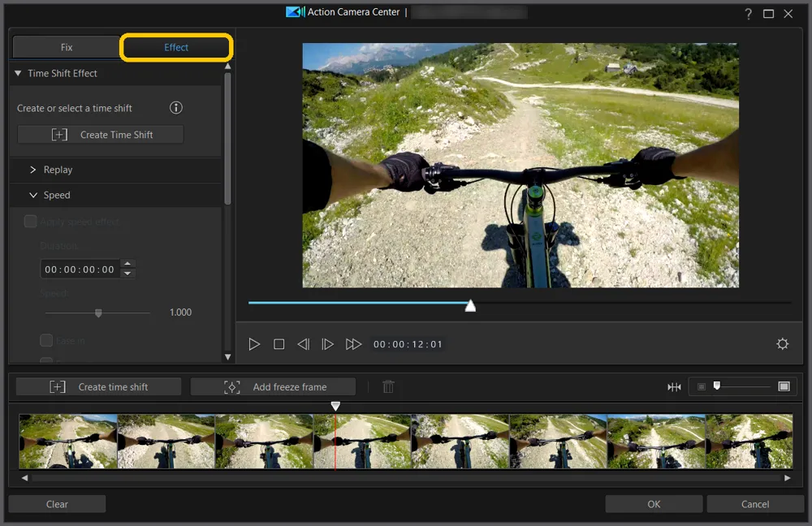Collapse the Speed section
The width and height of the screenshot is (812, 526).
click(33, 195)
